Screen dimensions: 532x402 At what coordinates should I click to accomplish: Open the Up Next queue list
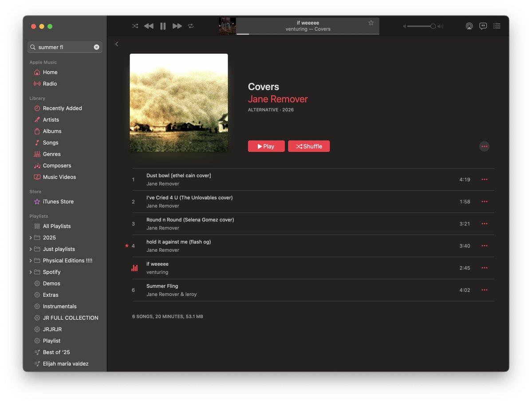497,26
